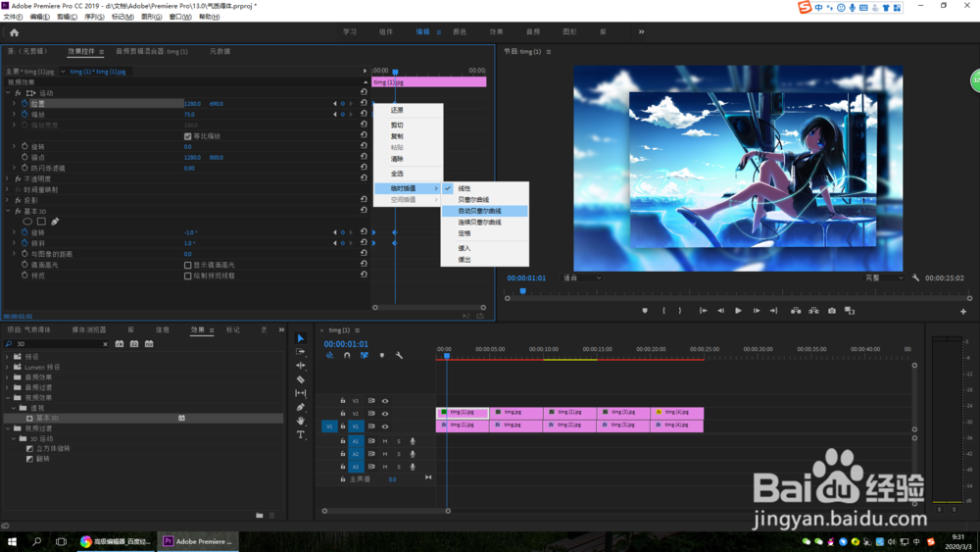
Task: Open the File menu
Action: 13,17
